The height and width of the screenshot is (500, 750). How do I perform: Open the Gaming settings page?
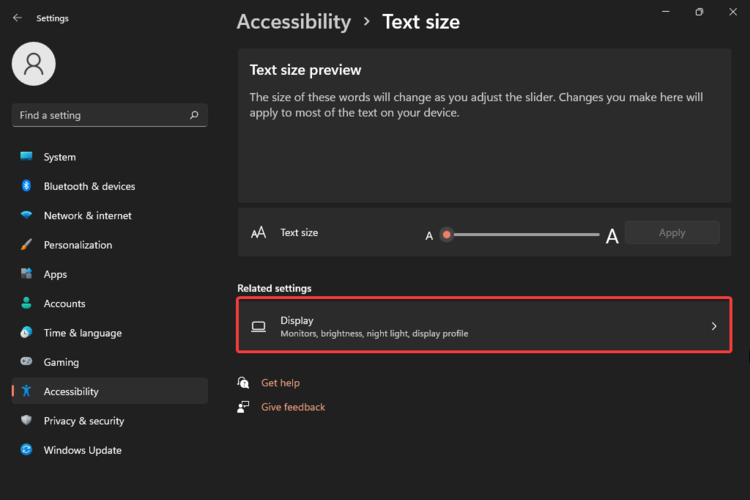pos(61,362)
